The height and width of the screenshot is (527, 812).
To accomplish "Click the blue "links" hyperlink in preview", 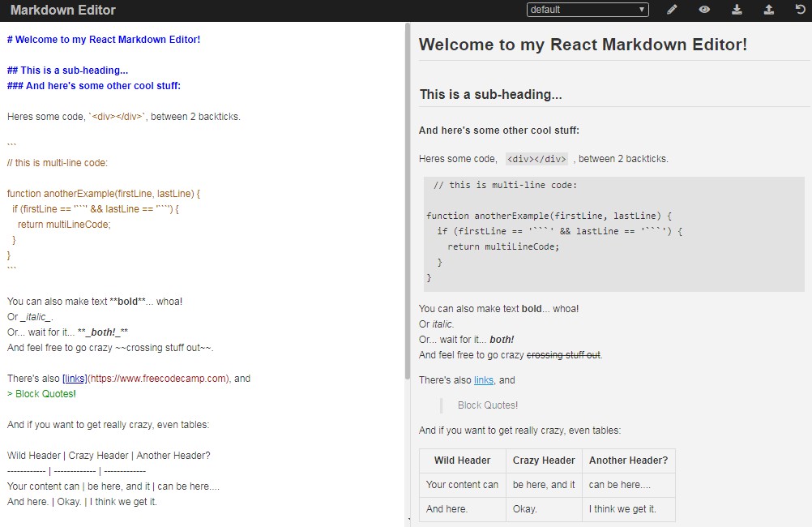I will point(484,379).
